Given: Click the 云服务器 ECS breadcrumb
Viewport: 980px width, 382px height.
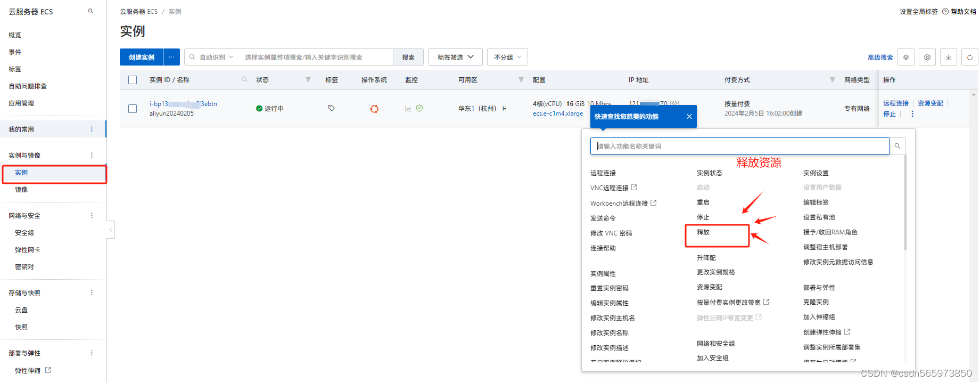Looking at the screenshot, I should (x=138, y=12).
